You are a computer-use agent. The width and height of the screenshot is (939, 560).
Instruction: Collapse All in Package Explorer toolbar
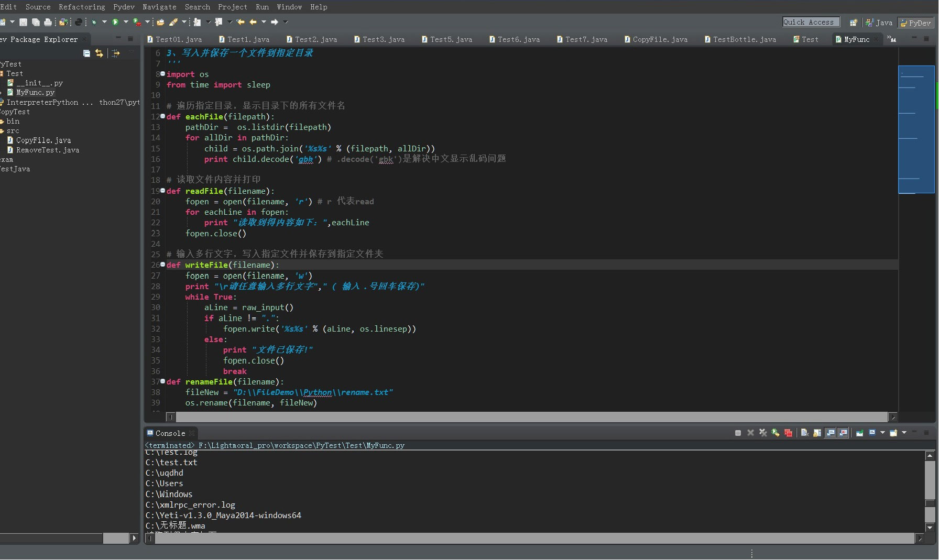point(86,53)
